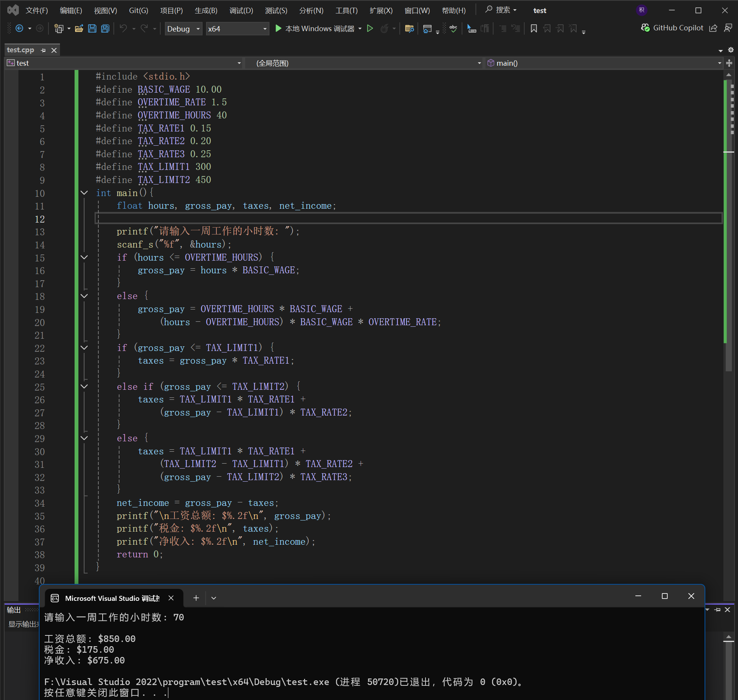
Task: Click Start Without Debugging green outline arrow
Action: click(x=370, y=28)
